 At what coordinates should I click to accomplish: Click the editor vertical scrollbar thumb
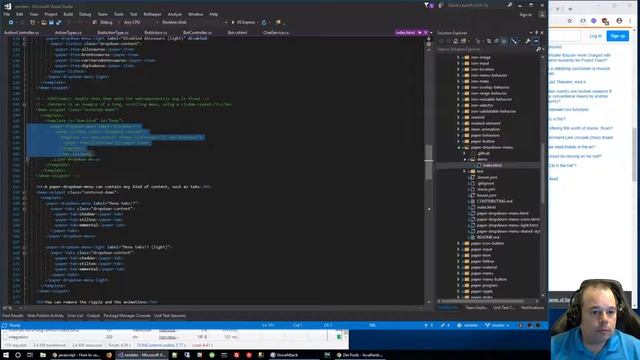[429, 162]
